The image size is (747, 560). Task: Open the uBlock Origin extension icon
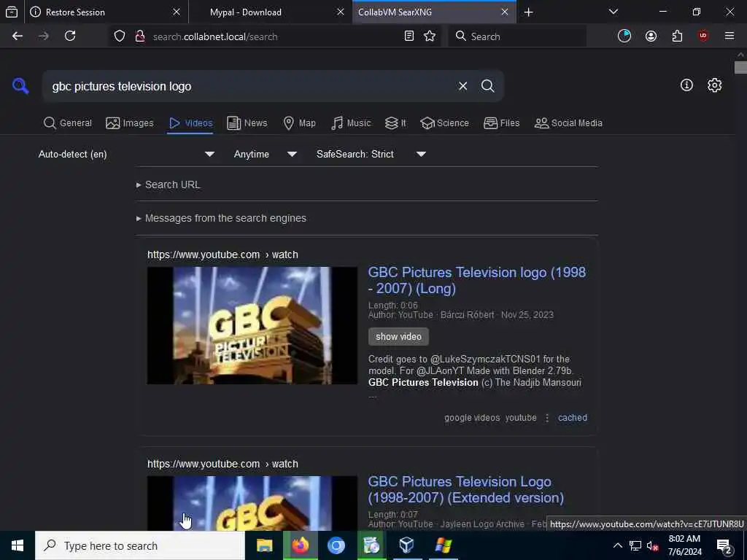(703, 36)
